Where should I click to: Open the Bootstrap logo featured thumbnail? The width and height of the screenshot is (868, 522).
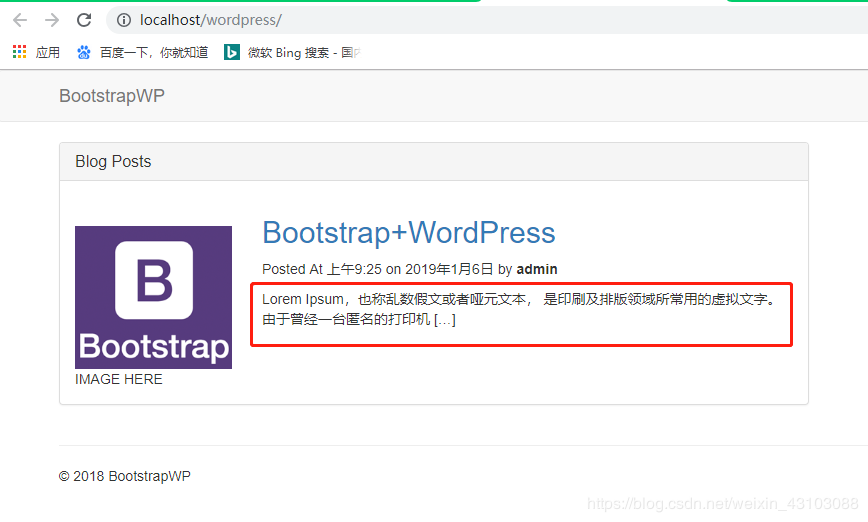click(153, 297)
